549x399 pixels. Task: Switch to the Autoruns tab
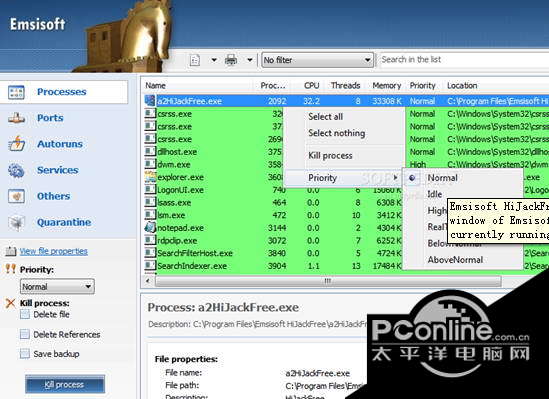click(60, 144)
